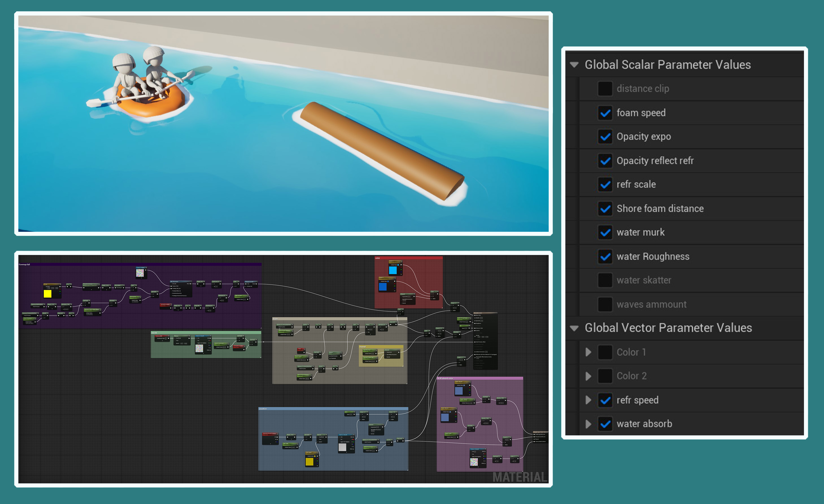This screenshot has width=824, height=504.
Task: Expand the water absorb vector parameter
Action: tap(588, 424)
